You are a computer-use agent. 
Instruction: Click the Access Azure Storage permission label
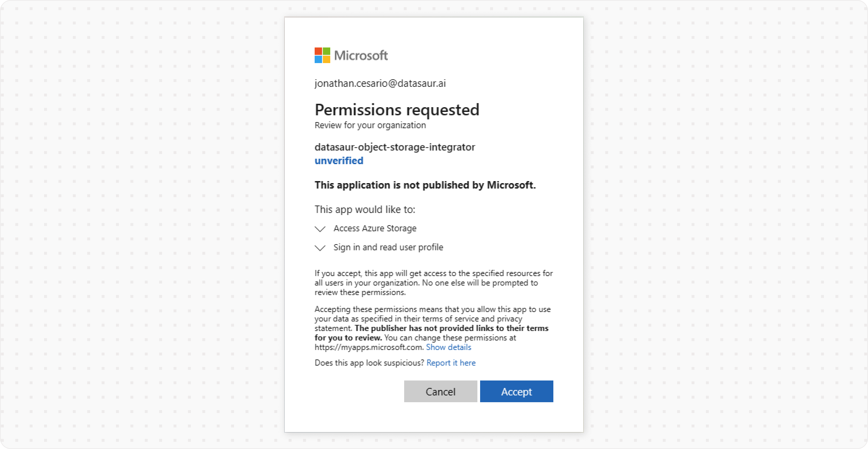pyautogui.click(x=375, y=228)
